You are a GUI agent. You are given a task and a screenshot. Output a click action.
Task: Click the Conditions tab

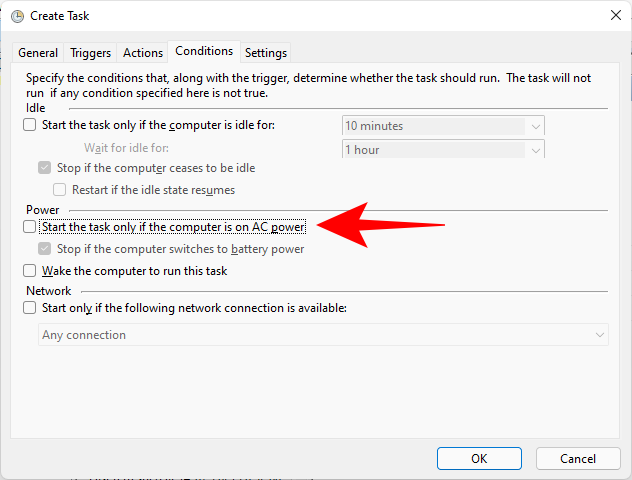pos(203,51)
